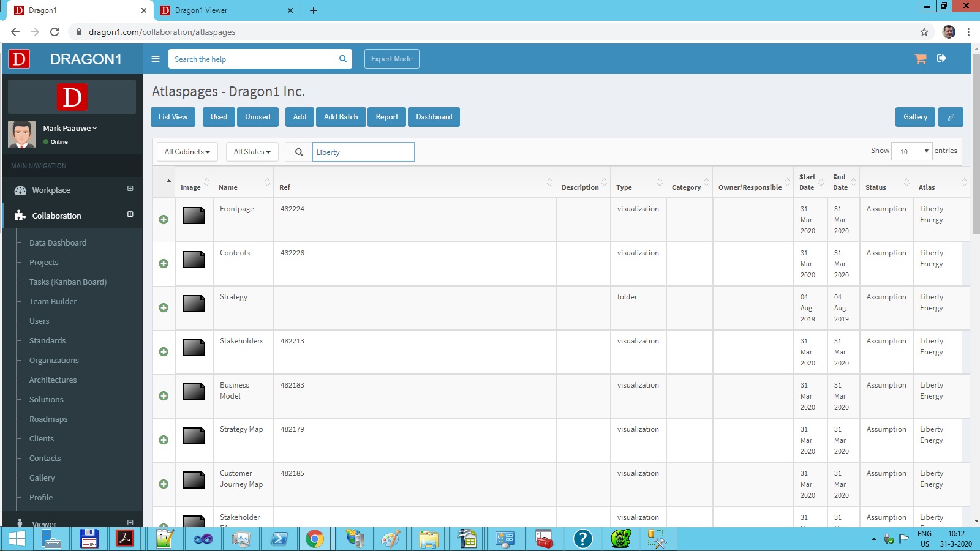Expand the Contents row plus icon
The width and height of the screenshot is (980, 551).
click(164, 263)
